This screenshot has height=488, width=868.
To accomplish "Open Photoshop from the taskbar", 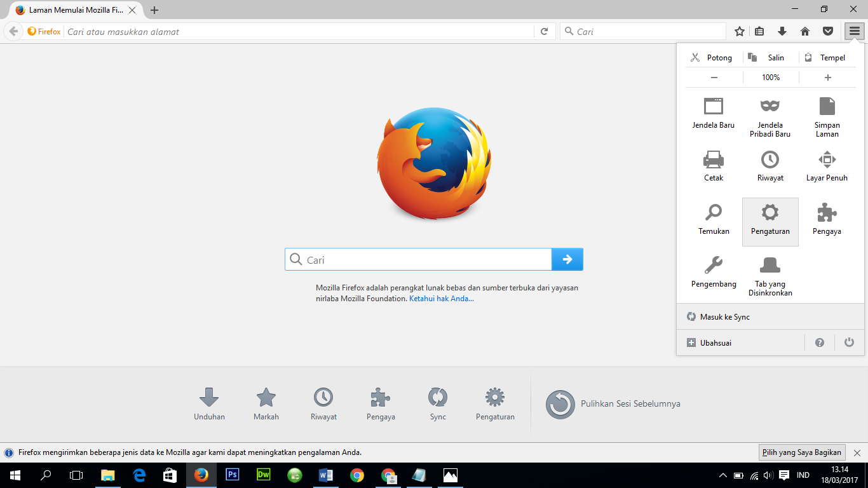I will click(x=233, y=475).
